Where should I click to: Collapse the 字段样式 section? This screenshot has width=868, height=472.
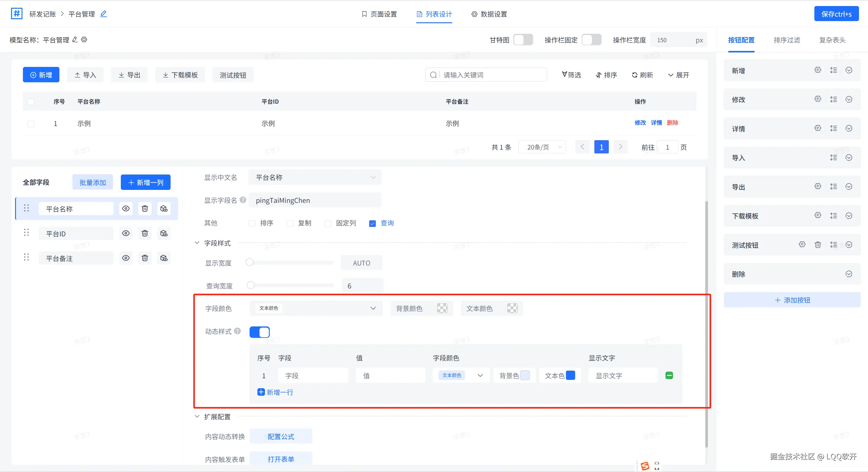[x=197, y=243]
